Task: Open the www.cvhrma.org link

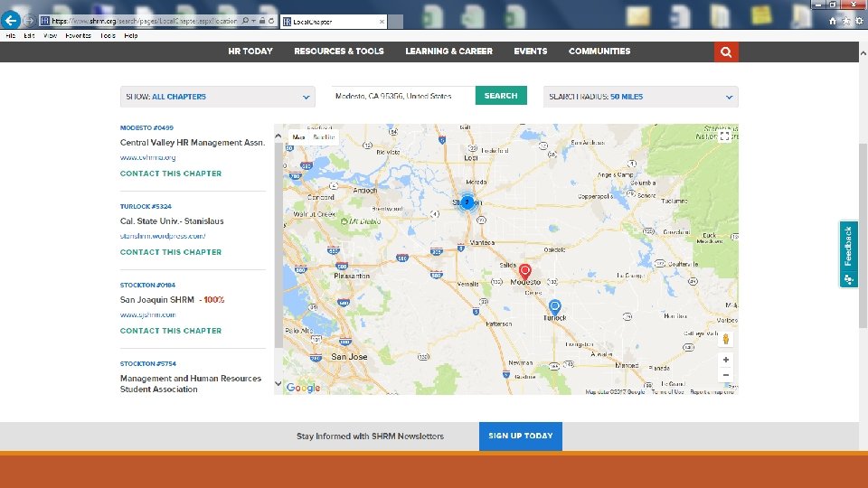Action: 147,157
